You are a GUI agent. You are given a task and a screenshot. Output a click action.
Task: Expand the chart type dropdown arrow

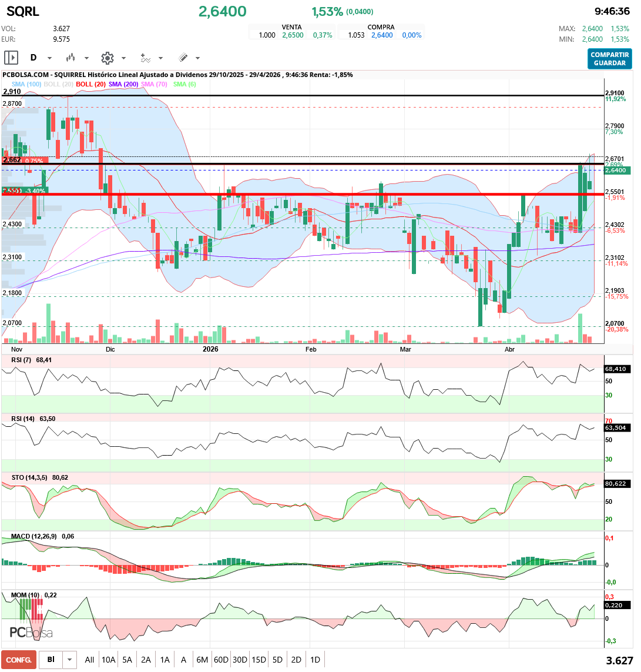[x=86, y=58]
